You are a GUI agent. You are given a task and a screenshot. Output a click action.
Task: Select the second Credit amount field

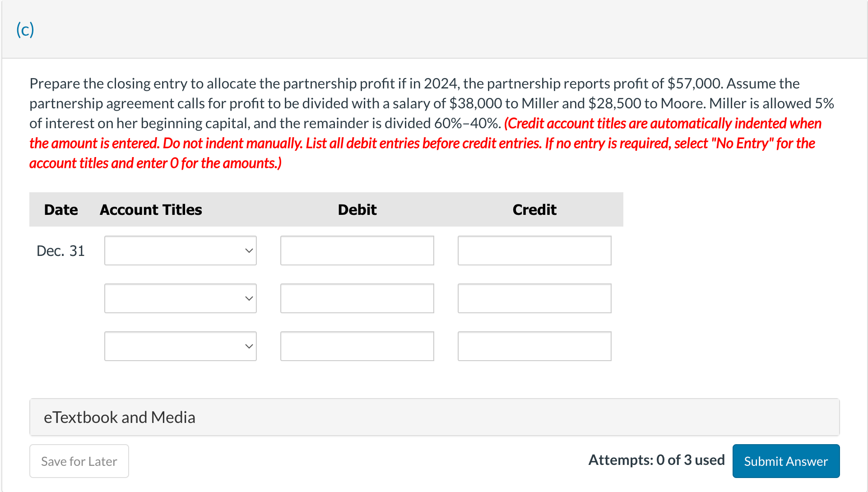tap(534, 298)
